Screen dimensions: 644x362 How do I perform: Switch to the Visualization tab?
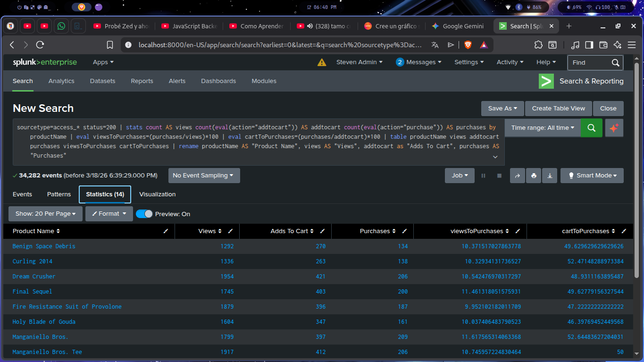[157, 194]
